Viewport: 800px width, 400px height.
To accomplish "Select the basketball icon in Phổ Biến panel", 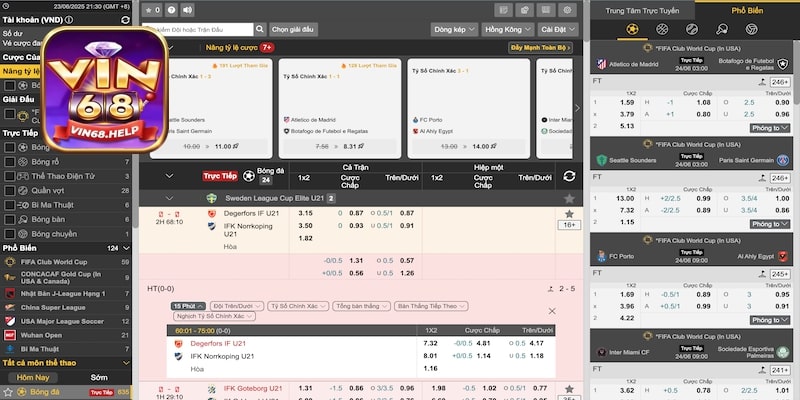I will click(x=662, y=29).
